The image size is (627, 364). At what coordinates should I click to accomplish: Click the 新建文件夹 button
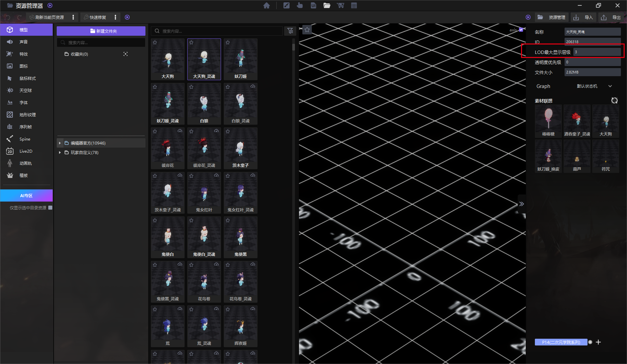(101, 31)
